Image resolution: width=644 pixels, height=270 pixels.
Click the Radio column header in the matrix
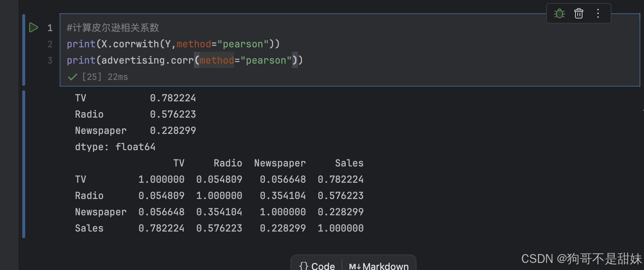[x=228, y=163]
